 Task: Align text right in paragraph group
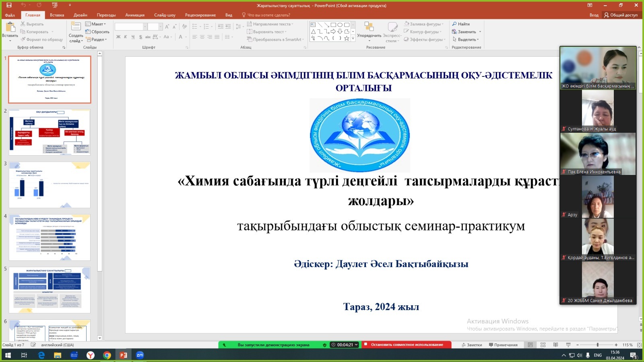point(209,37)
